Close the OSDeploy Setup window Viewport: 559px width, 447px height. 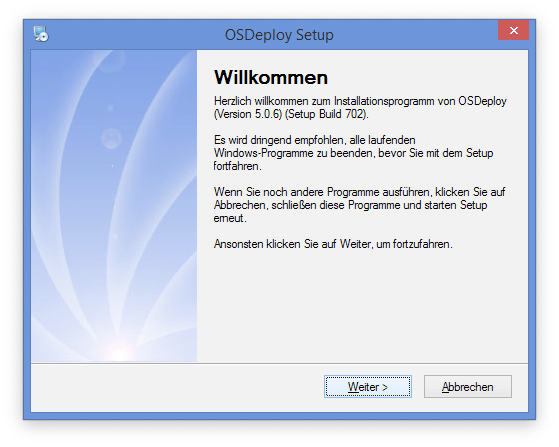(513, 30)
